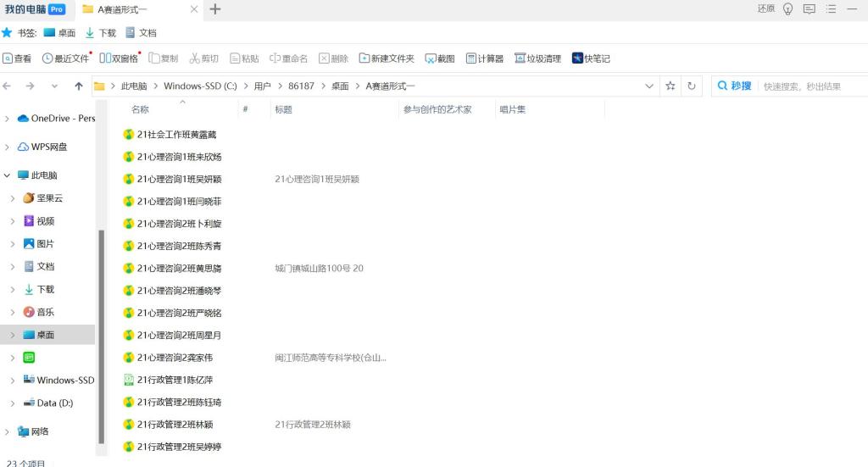The width and height of the screenshot is (868, 467).
Task: Launch the 计算器 calculator tool
Action: point(485,58)
